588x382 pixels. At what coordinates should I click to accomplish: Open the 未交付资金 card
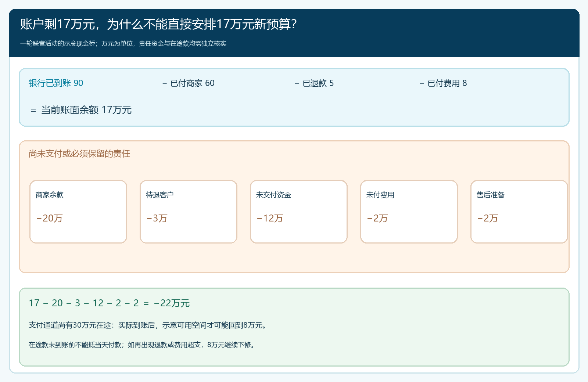[299, 212]
